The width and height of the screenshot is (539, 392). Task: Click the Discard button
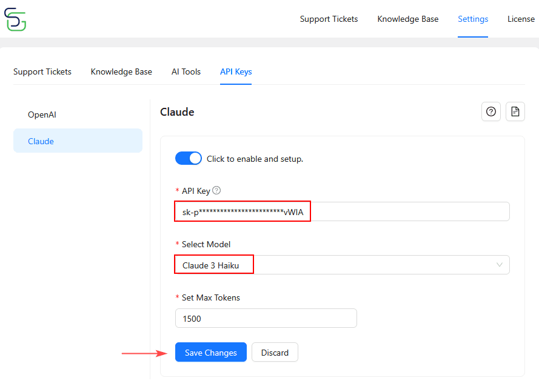[x=275, y=353]
